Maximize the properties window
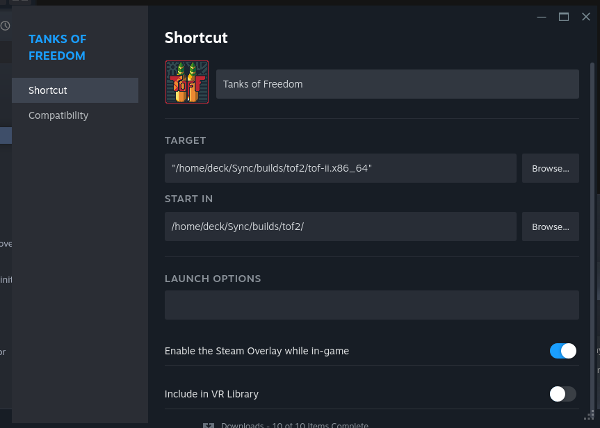 tap(564, 17)
